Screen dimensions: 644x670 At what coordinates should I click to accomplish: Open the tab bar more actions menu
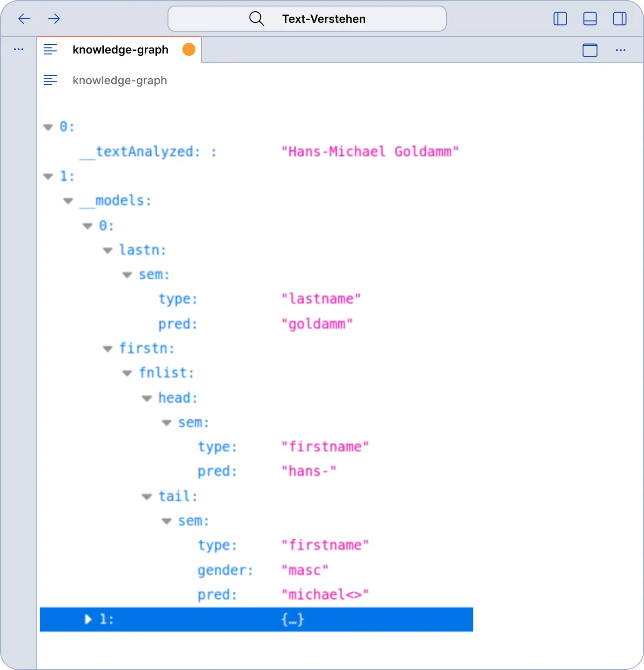point(620,50)
